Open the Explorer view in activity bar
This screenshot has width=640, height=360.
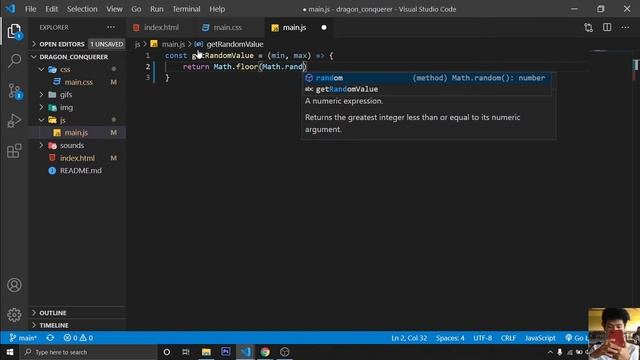(x=14, y=31)
